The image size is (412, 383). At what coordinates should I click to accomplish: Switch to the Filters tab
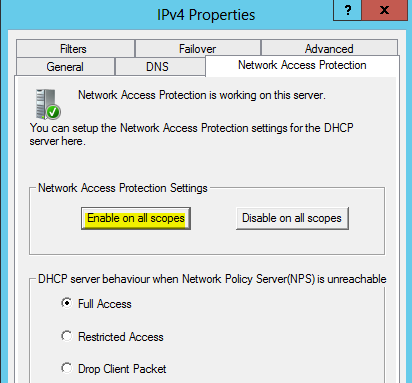click(x=75, y=49)
